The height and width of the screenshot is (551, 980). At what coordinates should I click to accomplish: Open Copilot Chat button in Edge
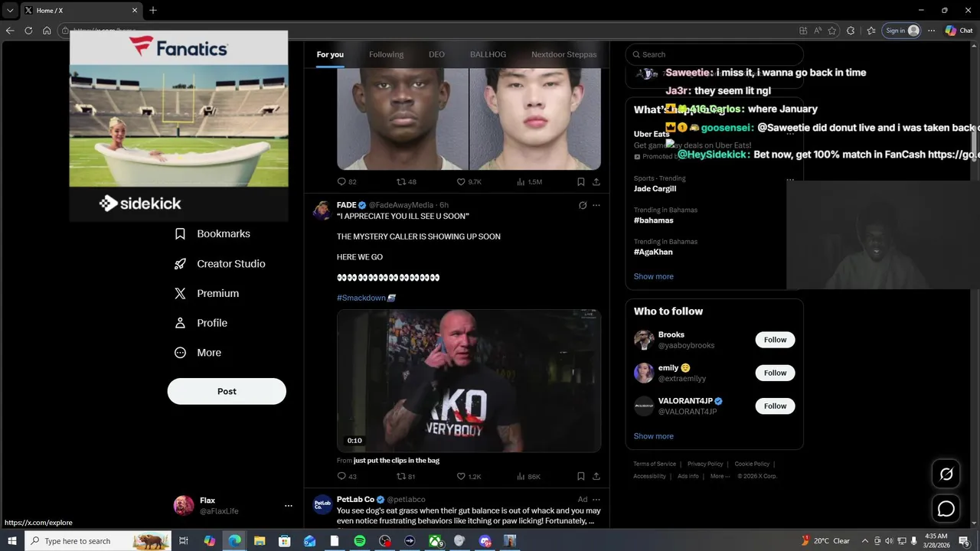coord(959,31)
